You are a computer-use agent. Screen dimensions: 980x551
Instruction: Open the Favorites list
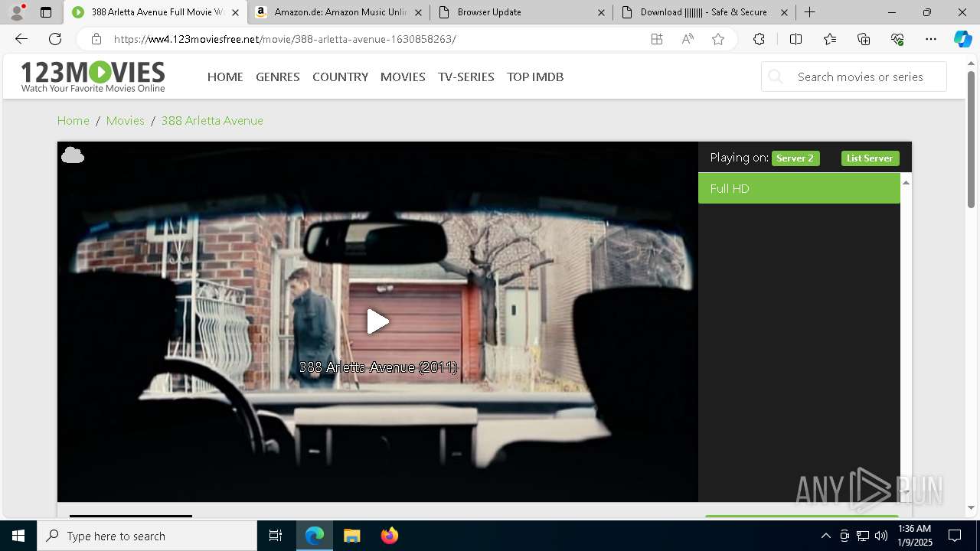[830, 39]
